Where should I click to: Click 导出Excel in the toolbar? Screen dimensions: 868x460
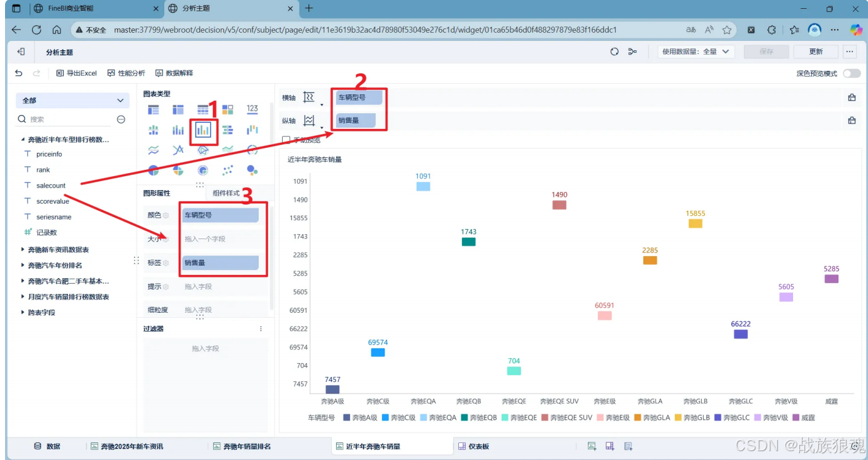[x=76, y=73]
